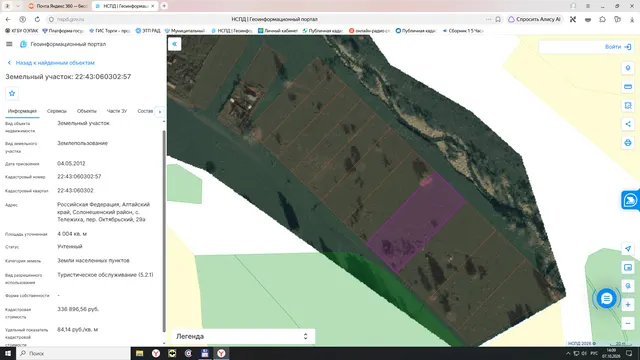Screen dimensions: 640x360
Task: Click Назад к найденным объектам link
Action: pyautogui.click(x=55, y=63)
